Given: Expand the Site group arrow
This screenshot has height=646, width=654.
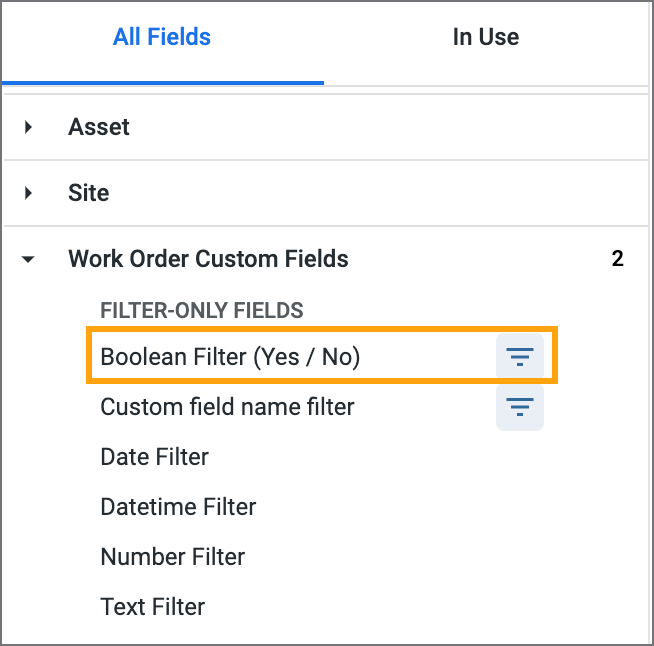Looking at the screenshot, I should coord(28,193).
